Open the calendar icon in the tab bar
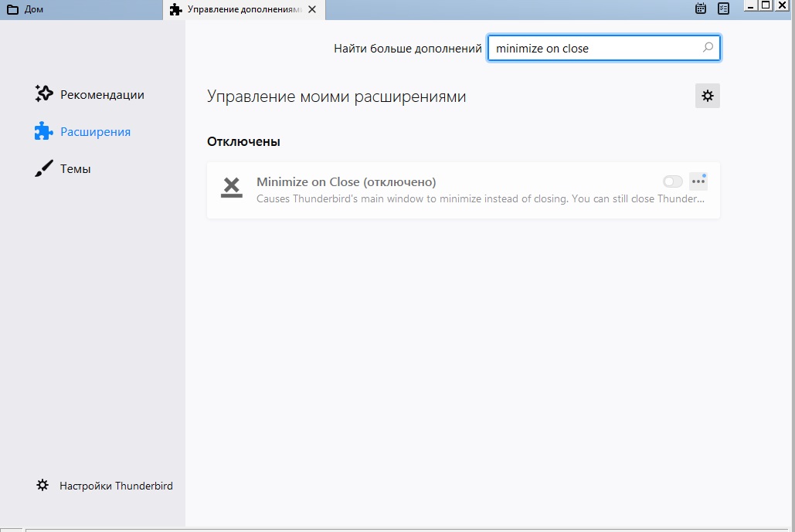The height and width of the screenshot is (532, 795). pyautogui.click(x=700, y=8)
